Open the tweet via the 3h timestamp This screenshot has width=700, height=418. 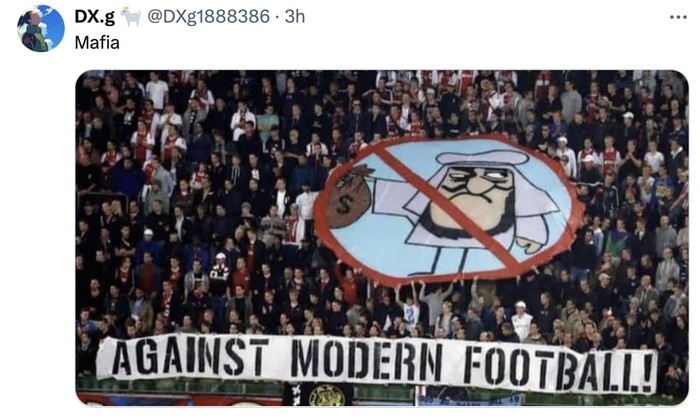(295, 17)
